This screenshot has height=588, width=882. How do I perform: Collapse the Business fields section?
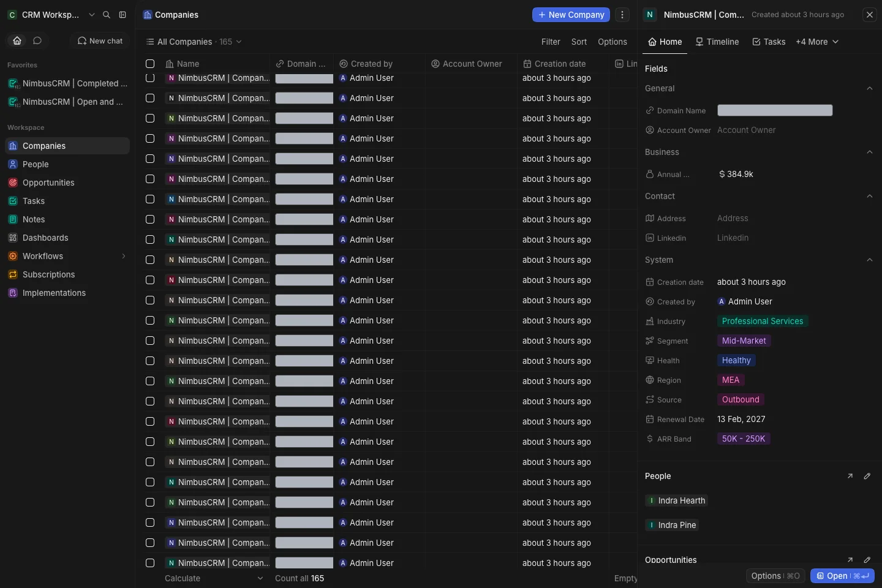tap(870, 152)
